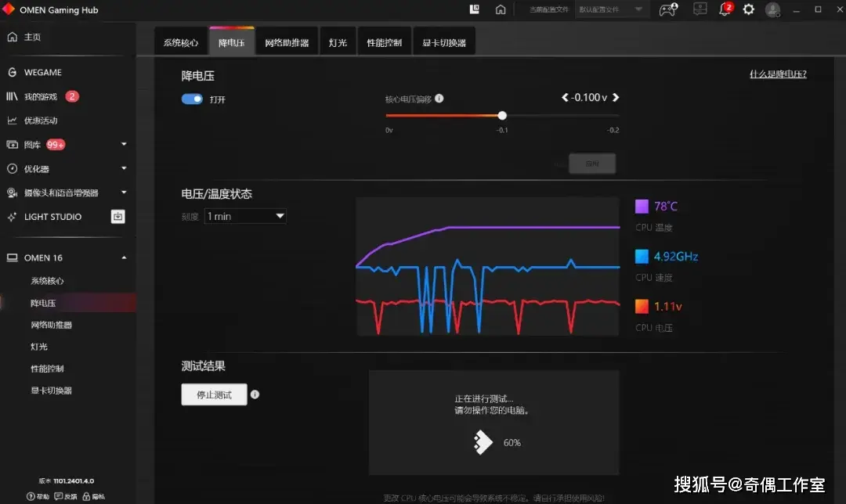This screenshot has height=504, width=846.
Task: Open the user profile avatar
Action: click(x=772, y=9)
